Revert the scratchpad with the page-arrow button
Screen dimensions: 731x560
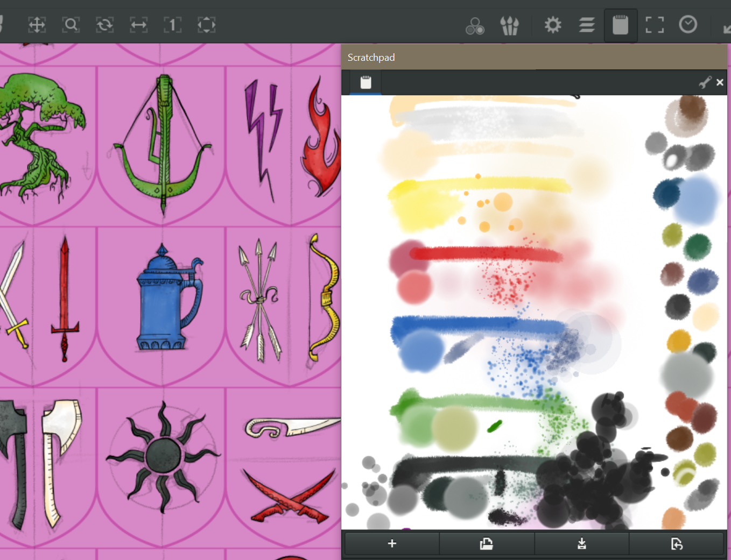(x=677, y=543)
